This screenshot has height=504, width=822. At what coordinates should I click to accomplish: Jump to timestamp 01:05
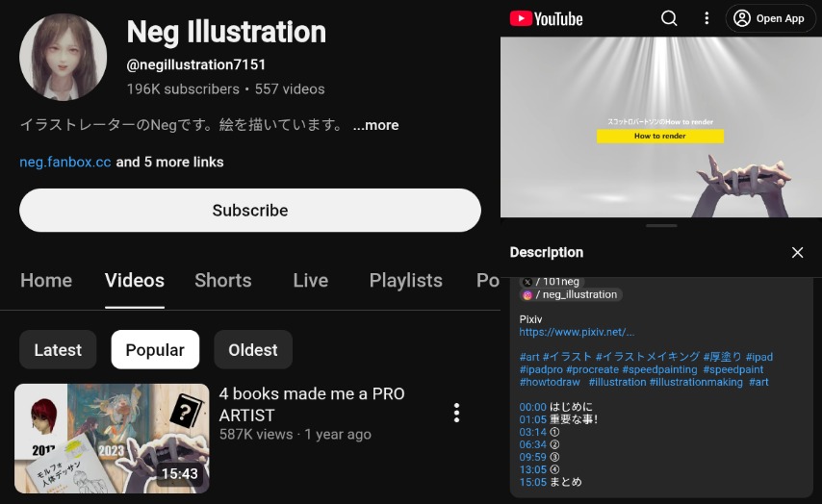point(532,419)
